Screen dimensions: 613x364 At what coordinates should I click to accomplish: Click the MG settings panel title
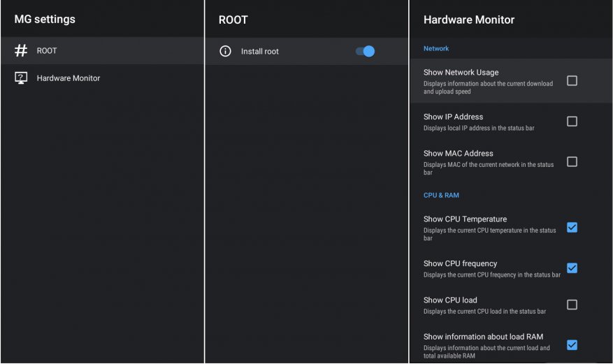click(45, 19)
